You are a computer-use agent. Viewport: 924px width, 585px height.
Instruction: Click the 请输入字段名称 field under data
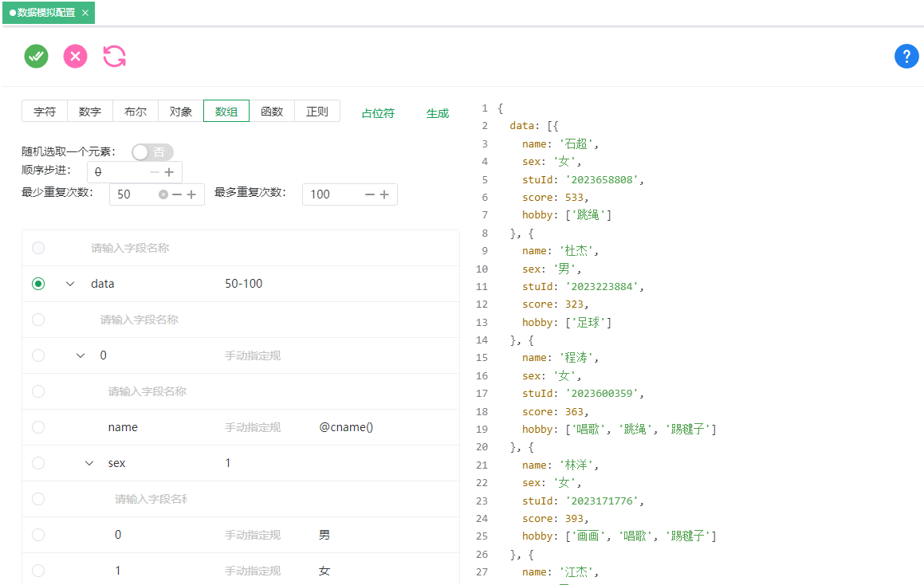pos(139,320)
